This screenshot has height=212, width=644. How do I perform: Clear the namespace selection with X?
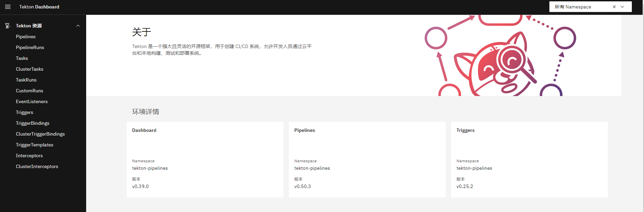[614, 7]
